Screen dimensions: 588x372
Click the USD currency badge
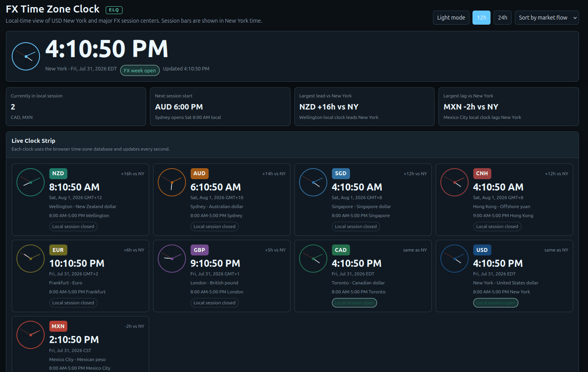482,250
